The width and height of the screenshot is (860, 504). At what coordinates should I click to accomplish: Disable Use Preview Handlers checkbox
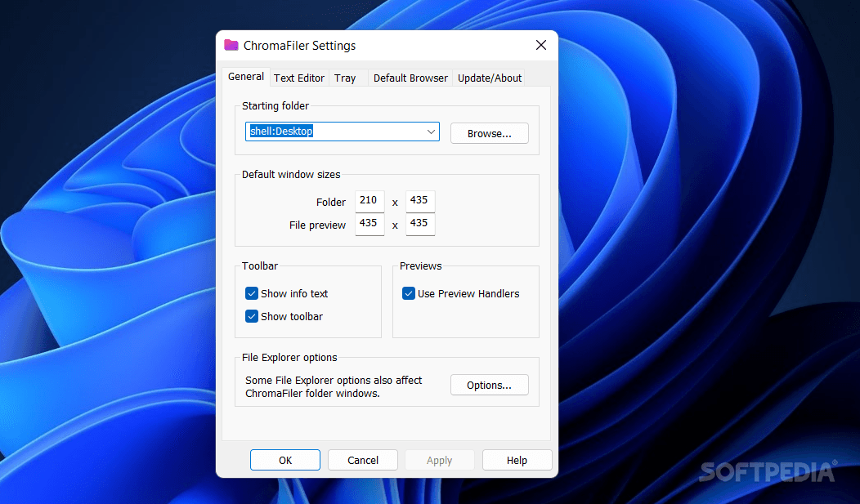pyautogui.click(x=409, y=293)
